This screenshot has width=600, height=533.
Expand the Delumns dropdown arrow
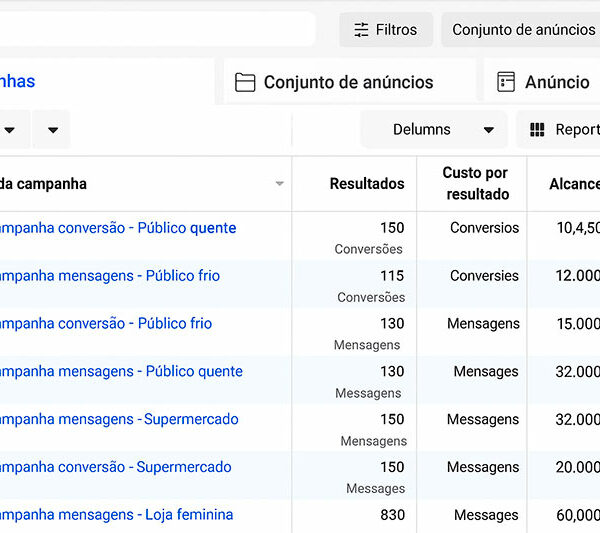point(488,130)
